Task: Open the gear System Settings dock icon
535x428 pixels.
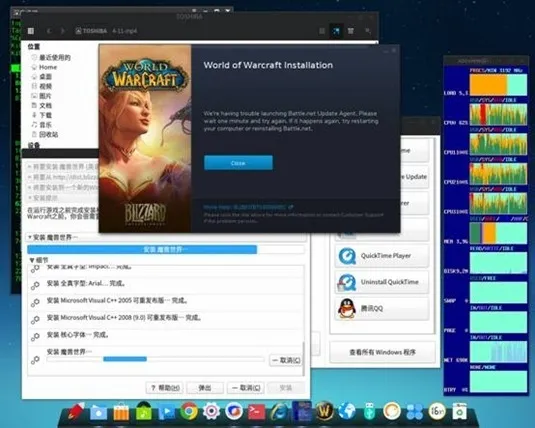Action: point(212,411)
